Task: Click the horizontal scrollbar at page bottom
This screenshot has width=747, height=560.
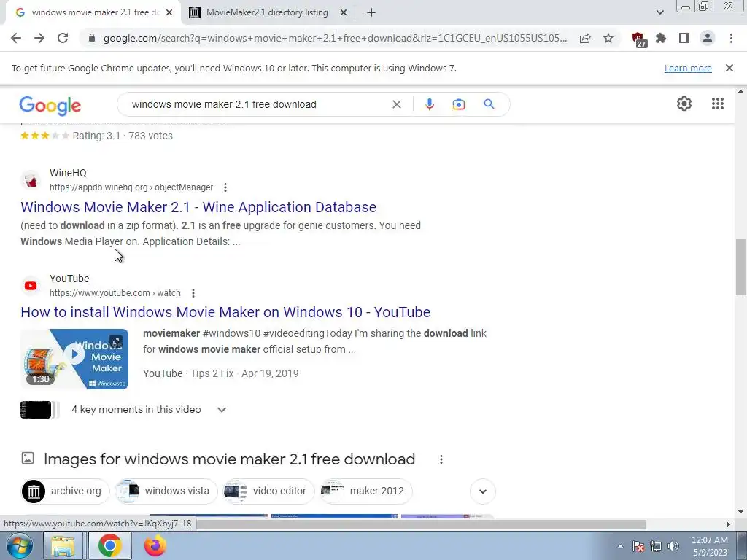Action: pos(421,524)
